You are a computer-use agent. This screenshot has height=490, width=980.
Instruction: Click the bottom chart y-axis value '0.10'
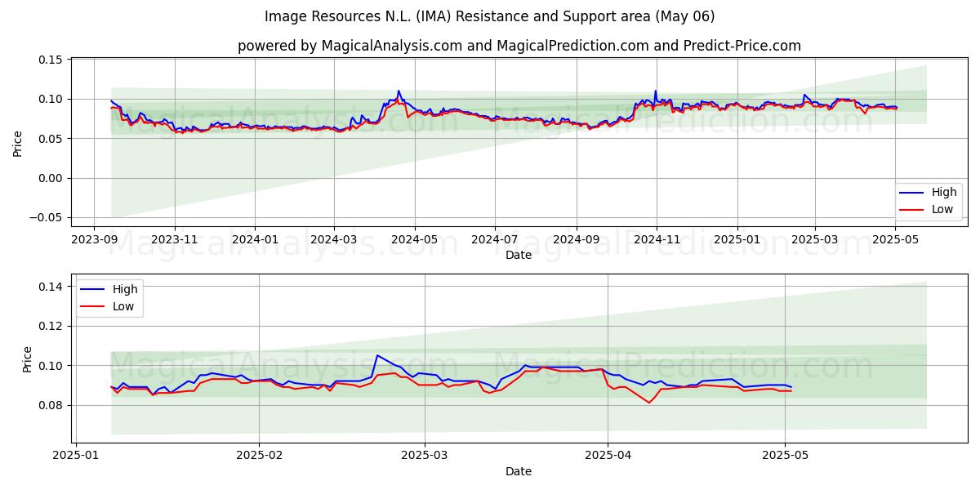click(51, 366)
